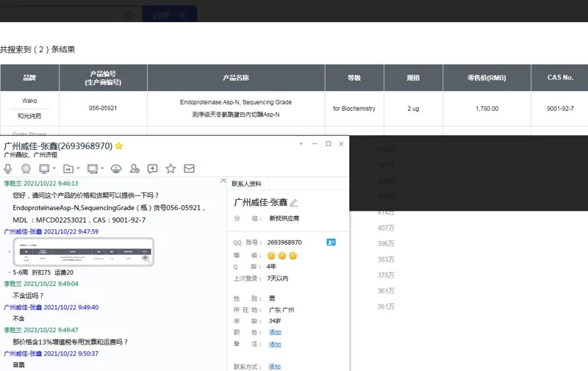Click message 5-6周 折扣75 运费20
Image resolution: width=588 pixels, height=371 pixels.
(43, 273)
